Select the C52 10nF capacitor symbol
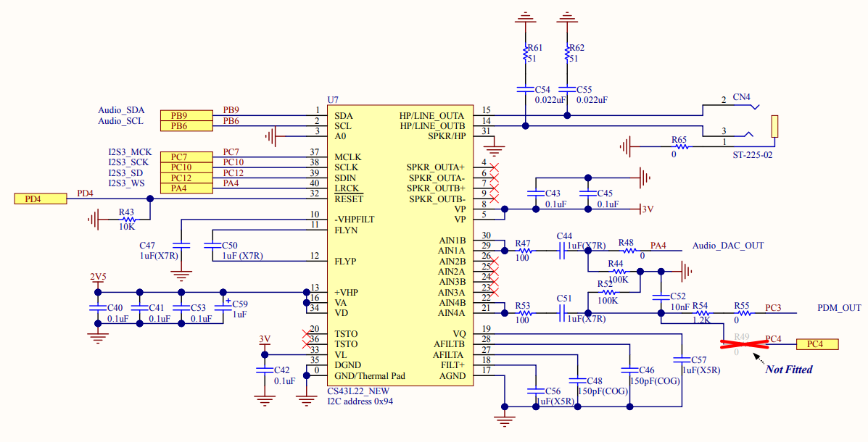The height and width of the screenshot is (442, 868). [x=661, y=297]
